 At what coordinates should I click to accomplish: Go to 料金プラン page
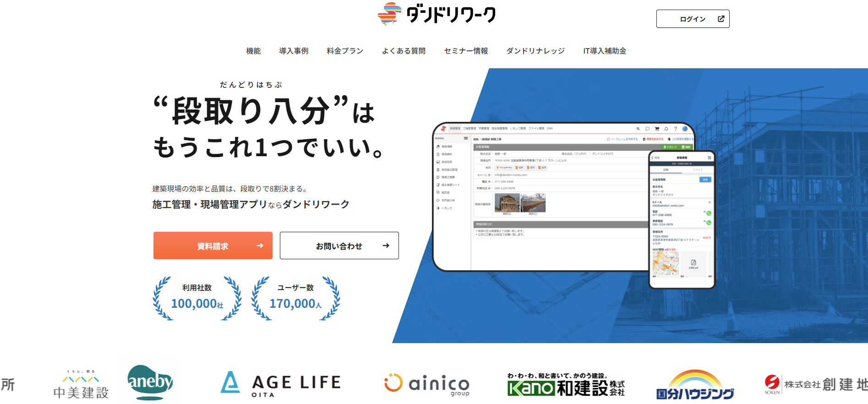coord(345,51)
